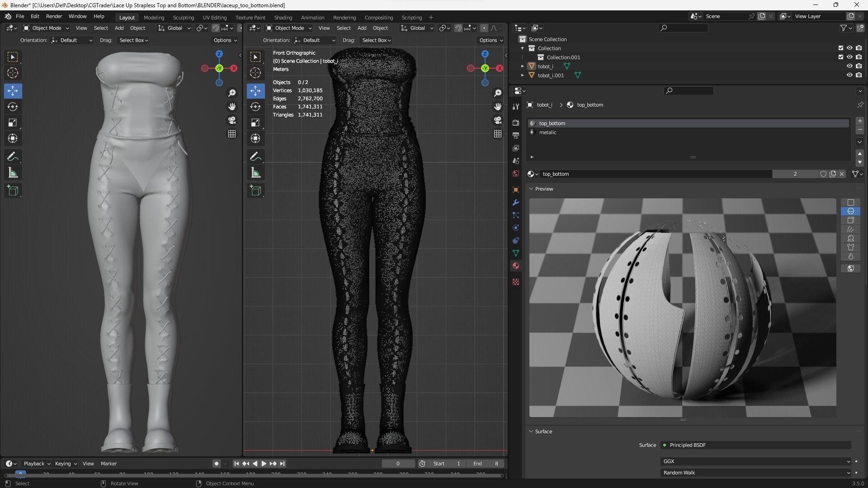The width and height of the screenshot is (868, 488).
Task: Open the Object Data properties tab
Action: tap(516, 253)
